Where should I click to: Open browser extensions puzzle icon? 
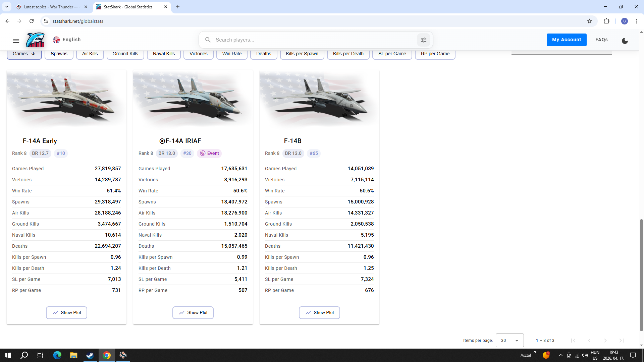(x=606, y=21)
